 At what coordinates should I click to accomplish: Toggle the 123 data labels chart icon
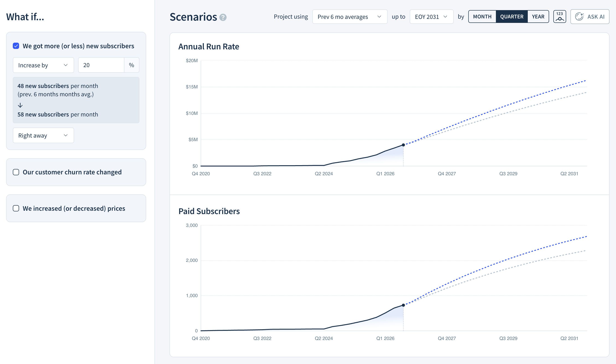[x=560, y=17]
